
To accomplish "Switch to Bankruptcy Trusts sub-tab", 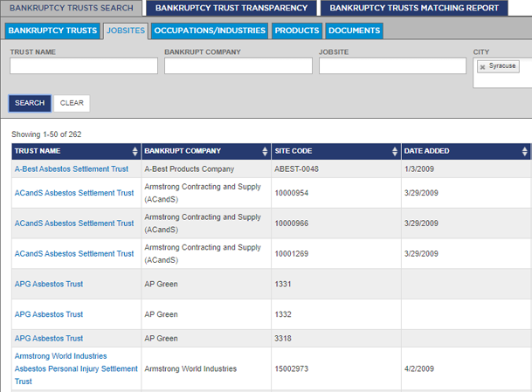I will pos(52,31).
